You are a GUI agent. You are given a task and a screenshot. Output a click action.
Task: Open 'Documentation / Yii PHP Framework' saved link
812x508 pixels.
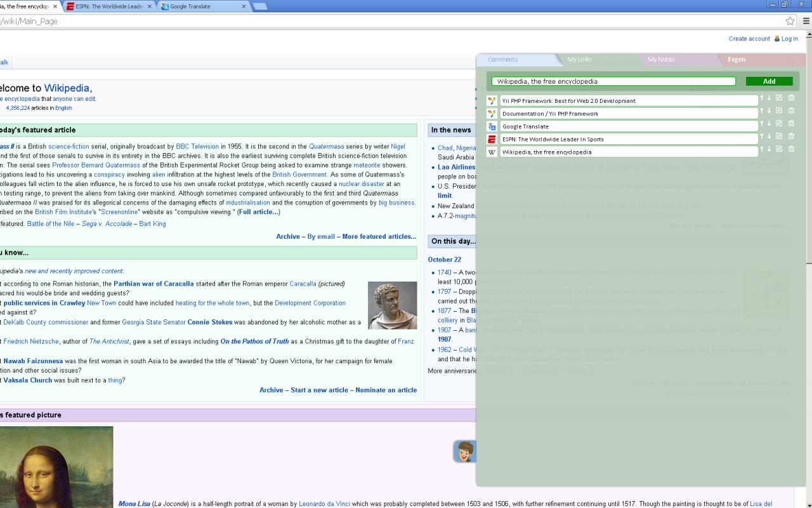pos(629,114)
